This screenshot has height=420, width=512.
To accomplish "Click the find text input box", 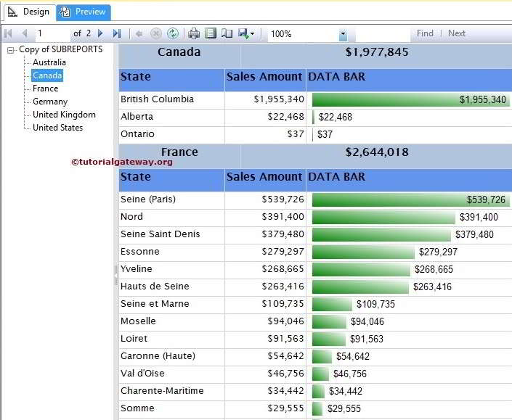I will coord(383,33).
